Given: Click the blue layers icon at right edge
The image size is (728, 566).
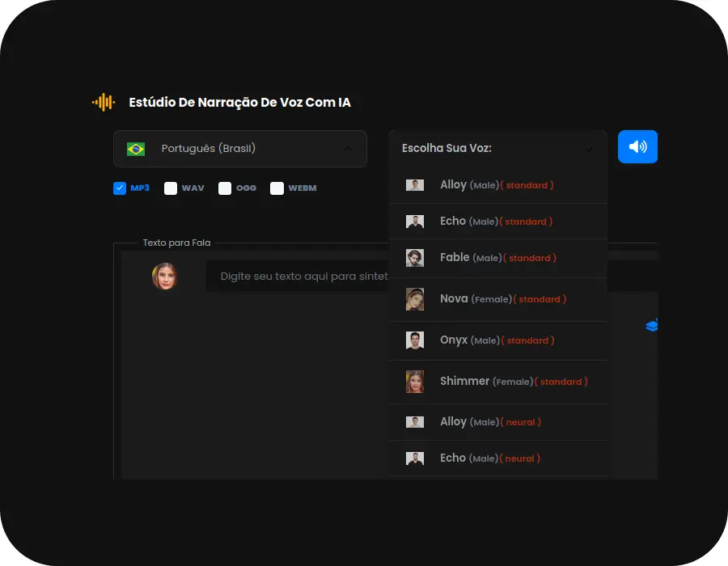Looking at the screenshot, I should click(652, 325).
